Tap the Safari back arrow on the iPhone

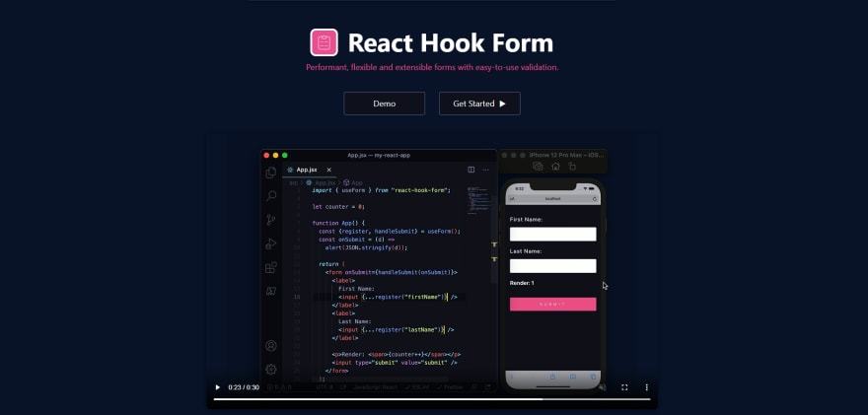pyautogui.click(x=512, y=377)
